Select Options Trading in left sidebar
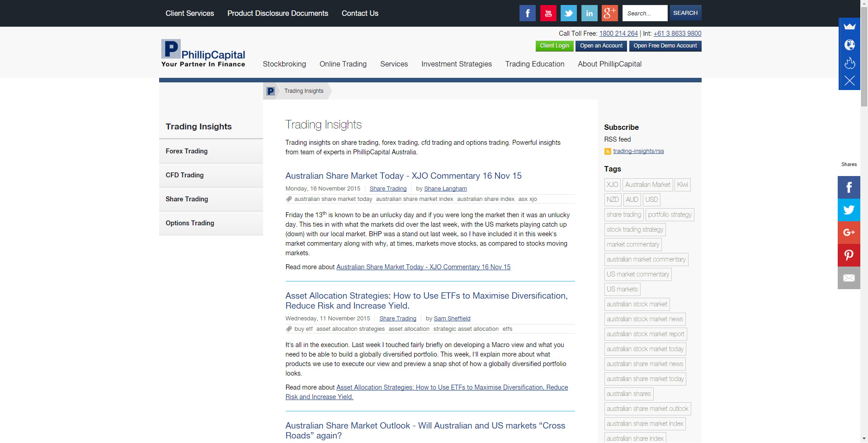 click(189, 223)
